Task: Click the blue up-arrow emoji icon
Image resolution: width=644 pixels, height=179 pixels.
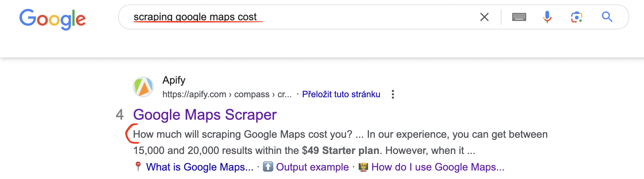Action: [x=268, y=167]
